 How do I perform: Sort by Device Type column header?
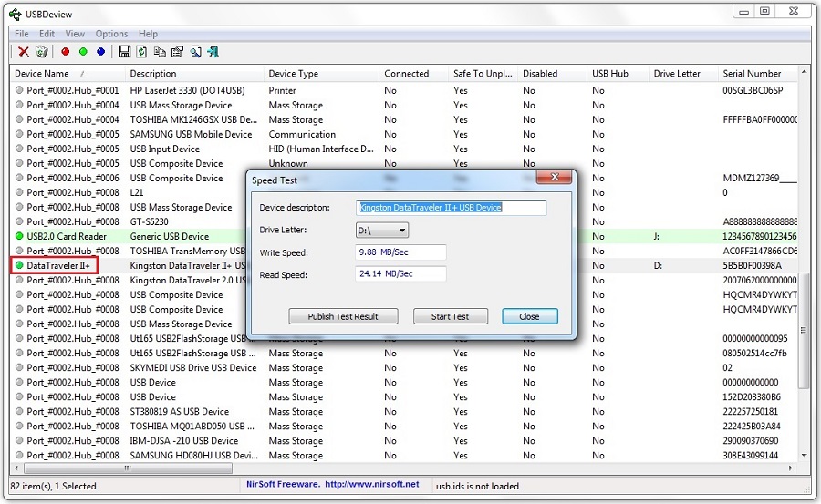click(321, 73)
